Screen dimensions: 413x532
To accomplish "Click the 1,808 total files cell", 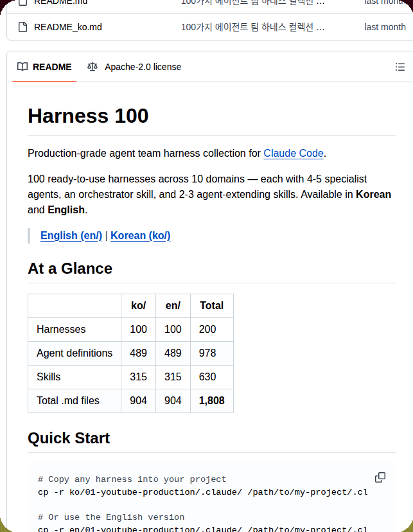I will 211,401.
